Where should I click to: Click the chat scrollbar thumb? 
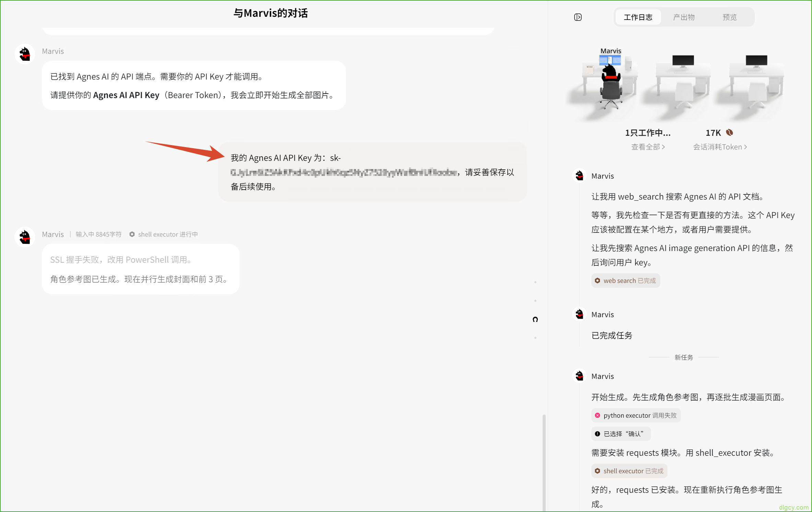(x=544, y=462)
